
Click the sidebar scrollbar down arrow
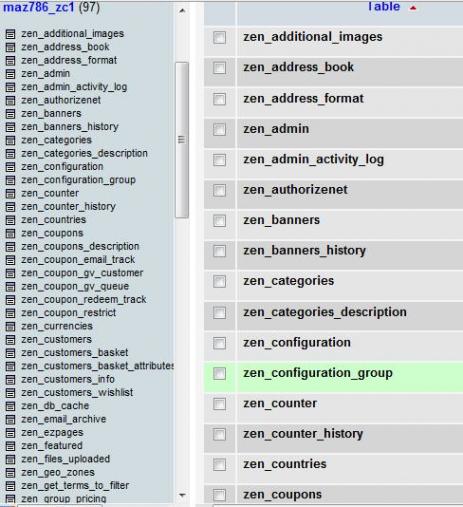point(182,495)
